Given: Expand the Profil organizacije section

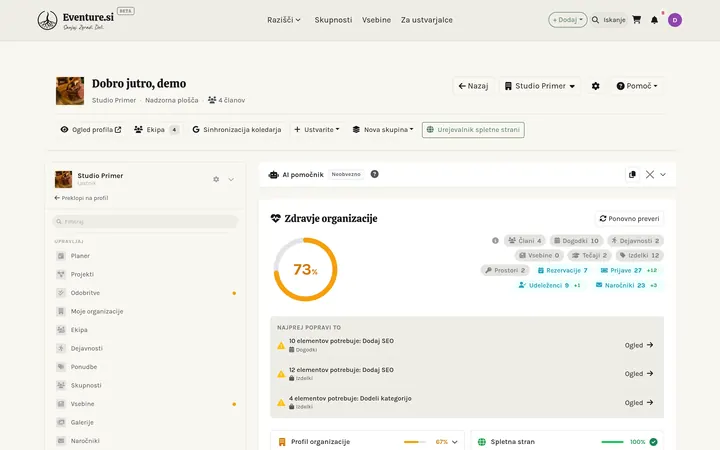Looking at the screenshot, I should pyautogui.click(x=455, y=442).
